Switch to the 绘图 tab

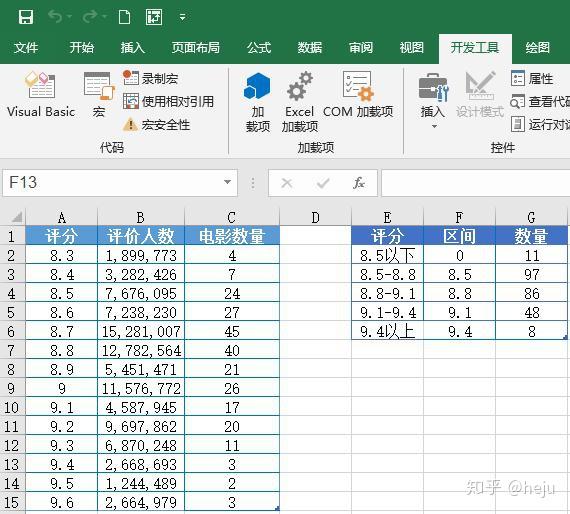pos(537,48)
